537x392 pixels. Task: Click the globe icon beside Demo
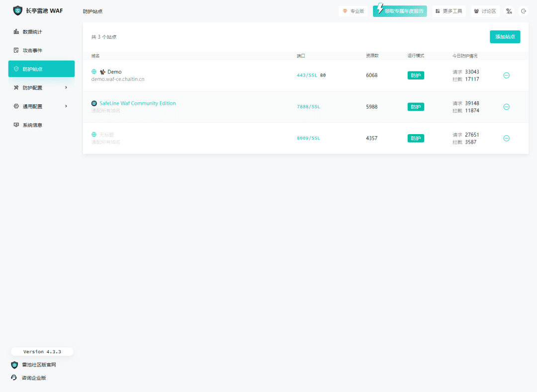(94, 72)
